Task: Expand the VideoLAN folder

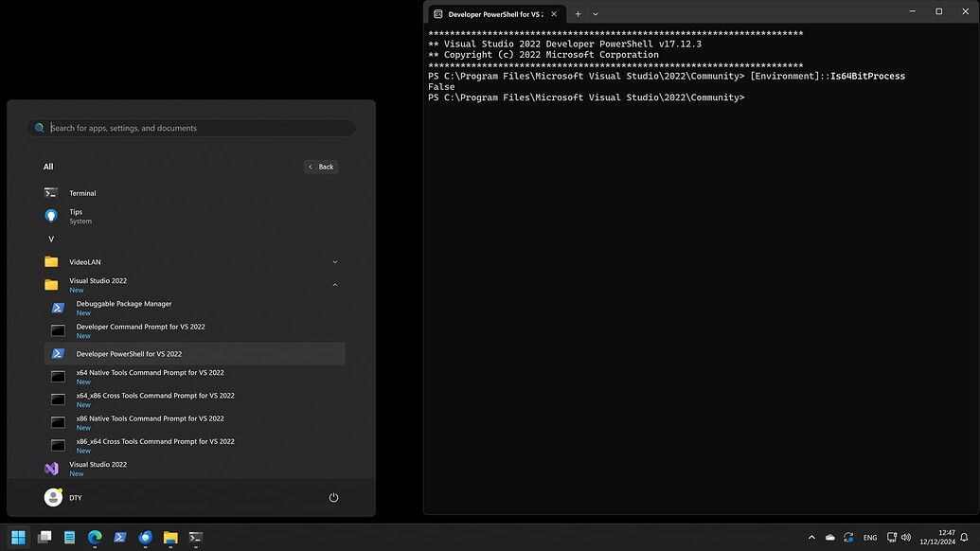Action: click(194, 261)
